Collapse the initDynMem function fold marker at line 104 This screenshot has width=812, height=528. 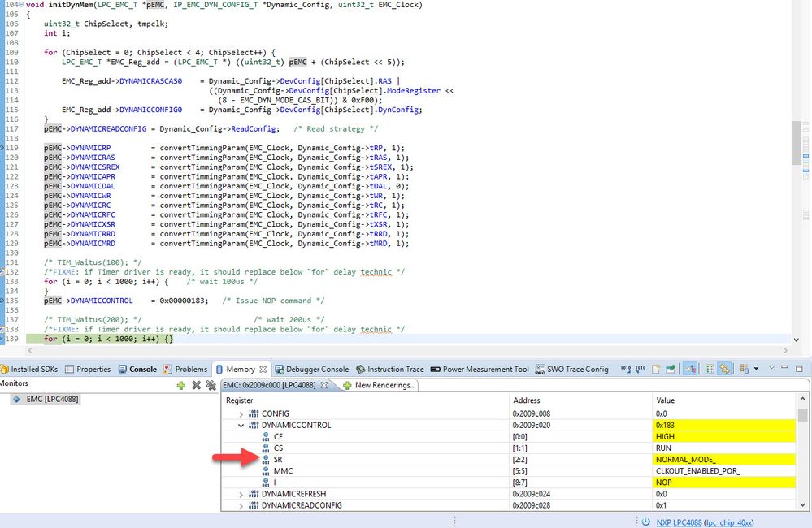tap(21, 5)
